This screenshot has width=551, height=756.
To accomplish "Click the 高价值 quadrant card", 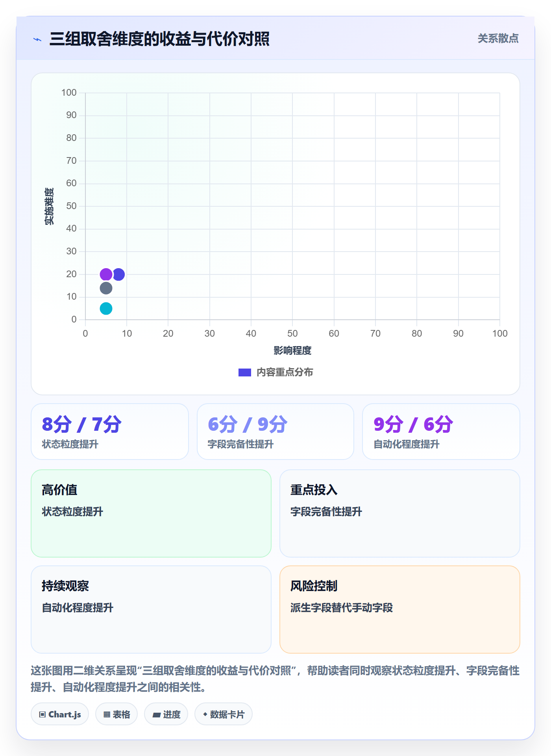I will click(151, 513).
